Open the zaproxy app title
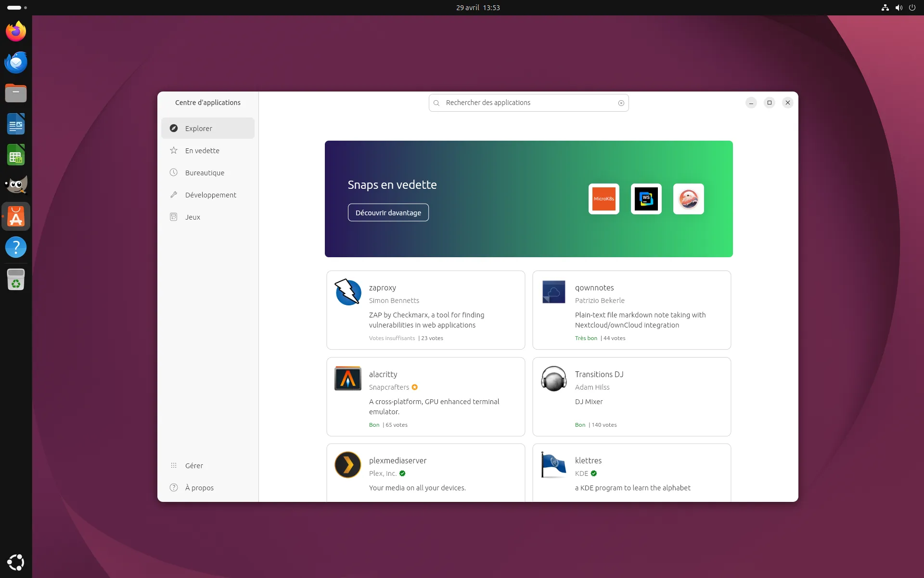Screen dimensions: 924x578 383,288
